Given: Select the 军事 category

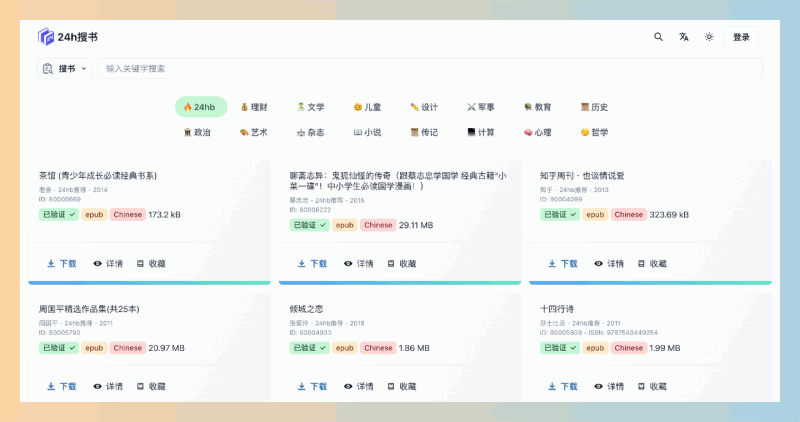Looking at the screenshot, I should click(x=481, y=107).
